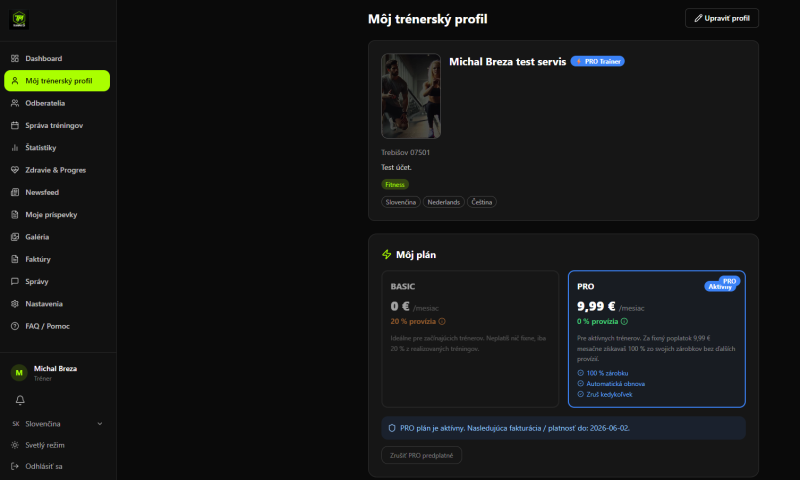Click the lightning icon beside Môj plán
Image resolution: width=800 pixels, height=480 pixels.
click(387, 255)
